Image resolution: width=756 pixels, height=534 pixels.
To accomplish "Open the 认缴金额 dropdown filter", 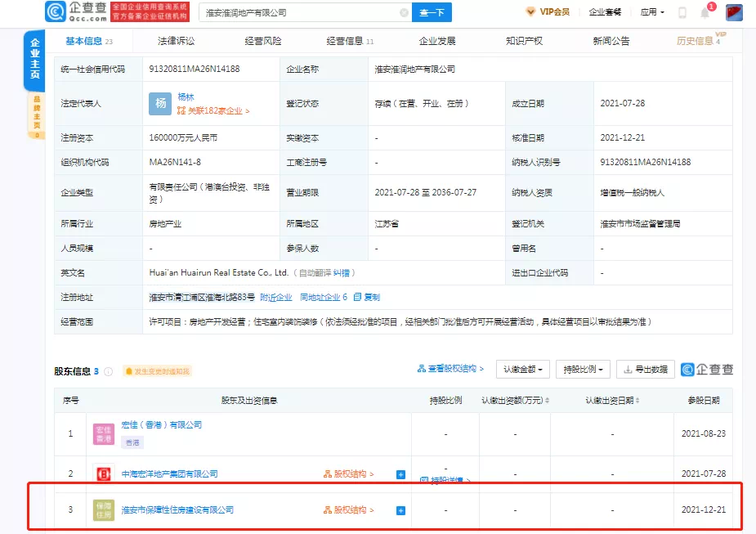I will point(522,369).
